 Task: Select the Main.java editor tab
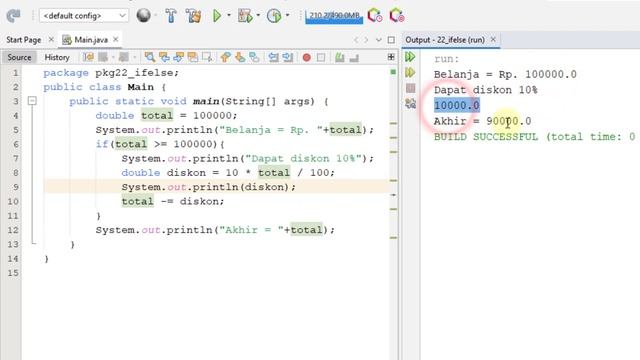point(91,40)
